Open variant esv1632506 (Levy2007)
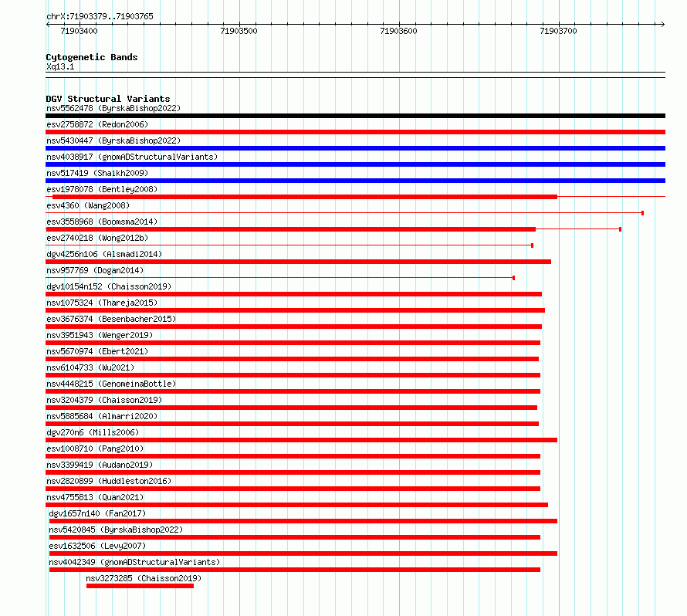 97,546
